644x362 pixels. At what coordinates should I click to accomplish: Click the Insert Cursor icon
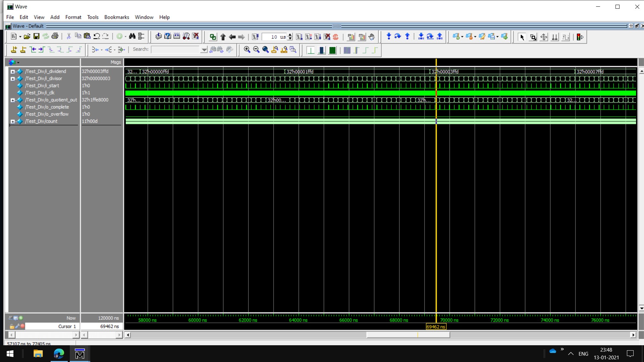14,50
